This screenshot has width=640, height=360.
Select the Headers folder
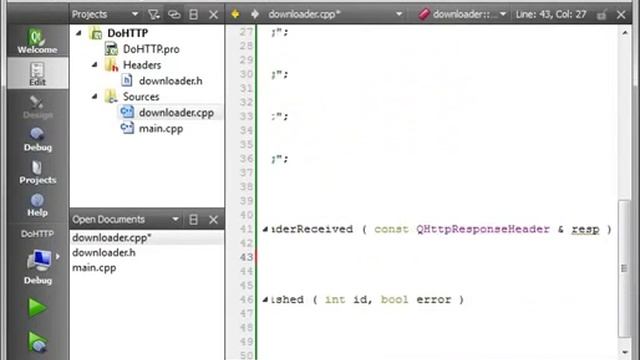pyautogui.click(x=142, y=65)
